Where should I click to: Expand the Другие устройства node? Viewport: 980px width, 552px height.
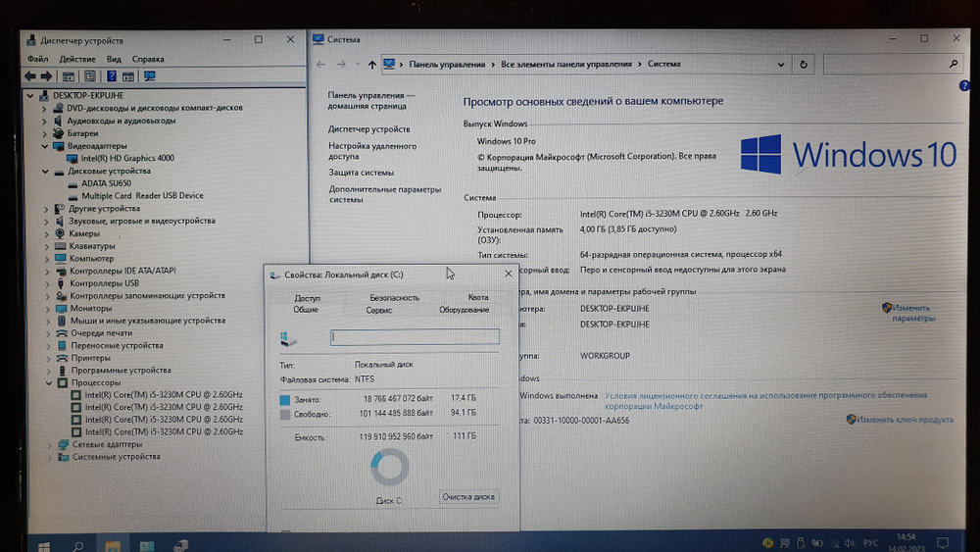click(x=46, y=209)
